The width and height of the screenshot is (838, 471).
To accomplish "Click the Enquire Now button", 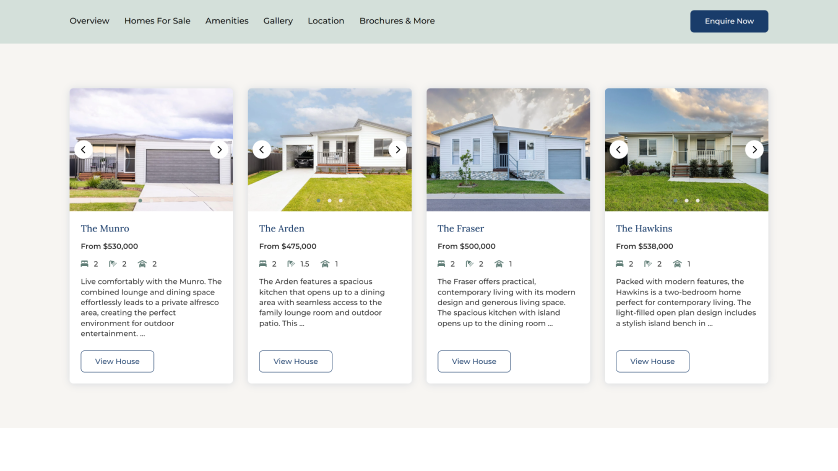I will (x=729, y=21).
